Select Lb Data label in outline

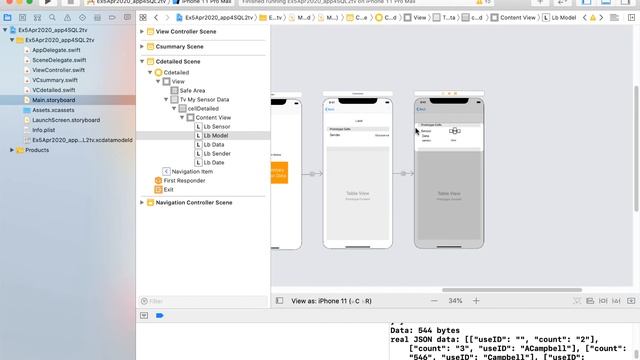(213, 144)
